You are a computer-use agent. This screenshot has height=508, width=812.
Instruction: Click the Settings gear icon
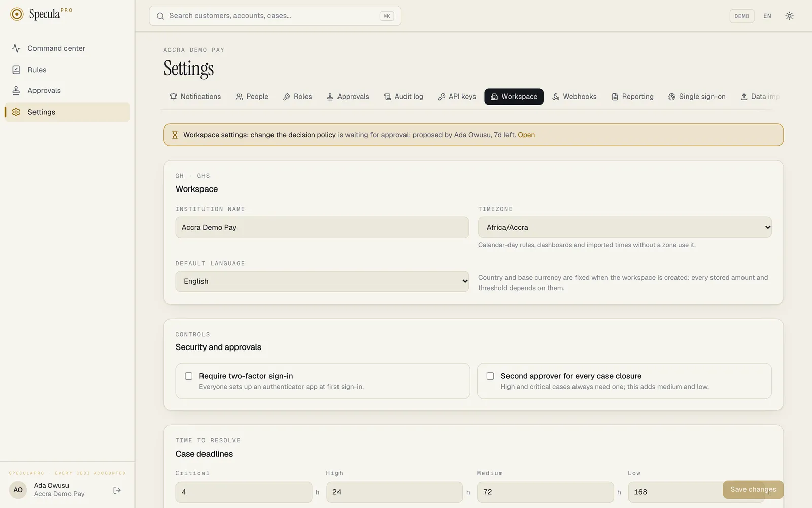coord(16,112)
